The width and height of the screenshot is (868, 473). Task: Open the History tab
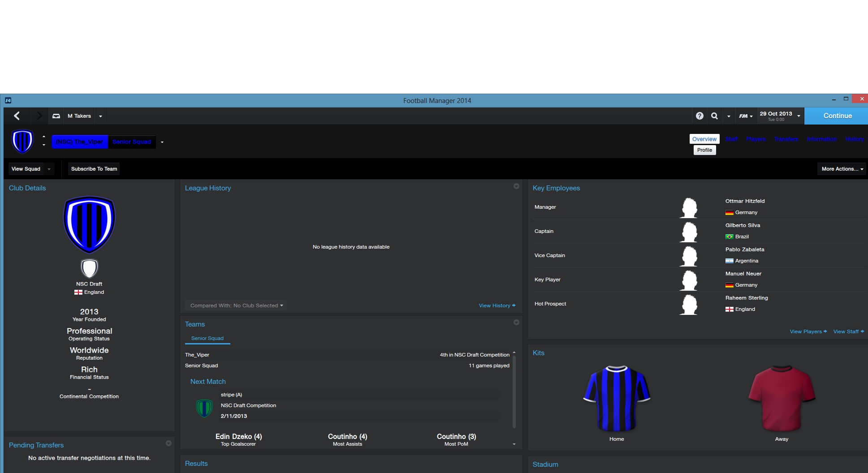coord(855,139)
